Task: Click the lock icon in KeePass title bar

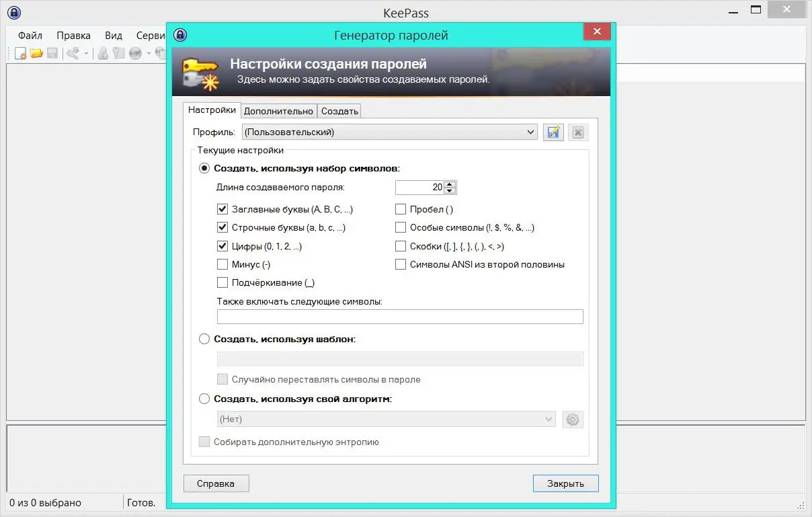Action: click(14, 12)
